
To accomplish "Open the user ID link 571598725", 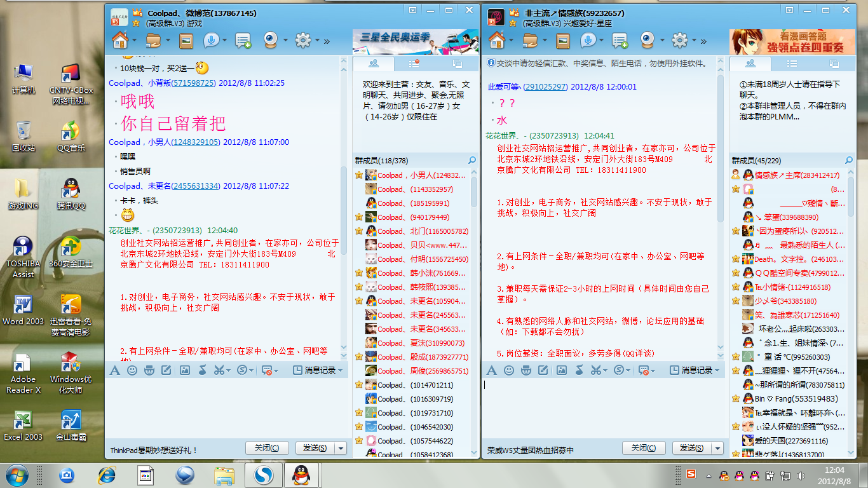I will tap(194, 83).
